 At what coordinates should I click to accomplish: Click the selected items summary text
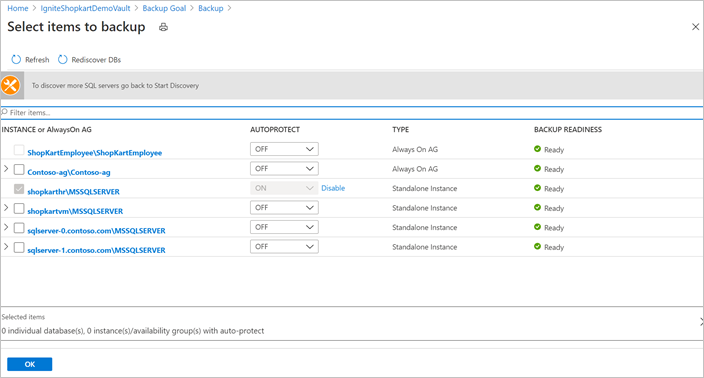[133, 331]
